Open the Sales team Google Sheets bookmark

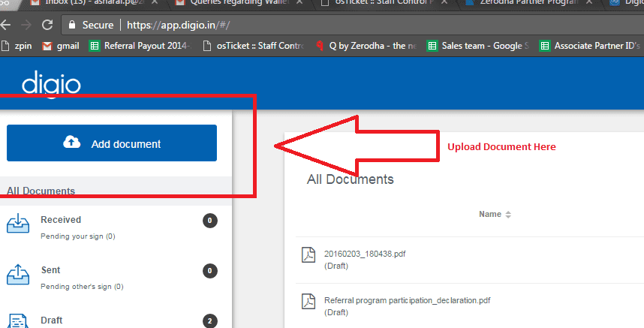tap(477, 46)
